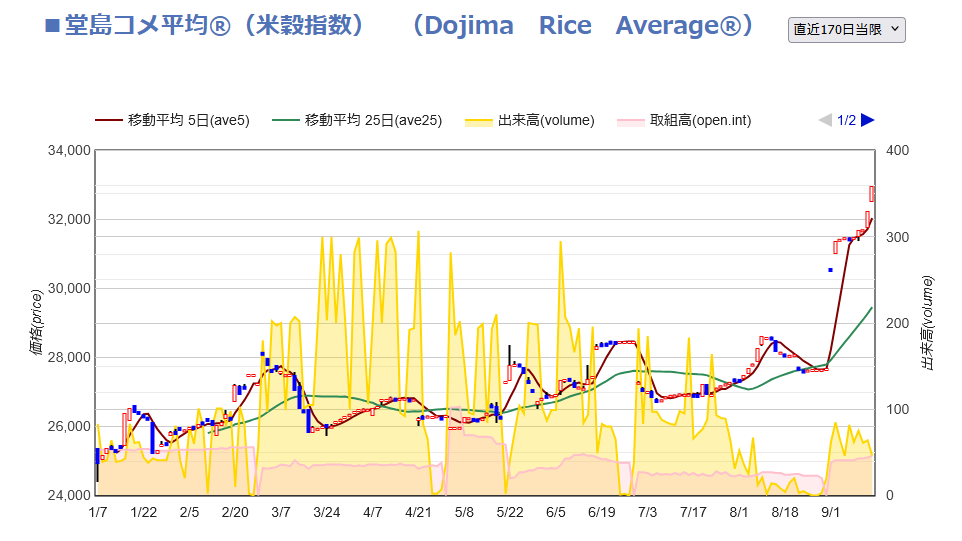Image resolution: width=962 pixels, height=541 pixels.
Task: Click the 5/8 date axis label
Action: [x=464, y=512]
